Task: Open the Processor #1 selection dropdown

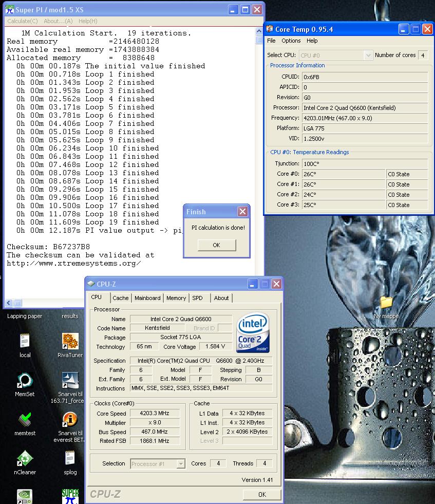Action: tap(180, 464)
